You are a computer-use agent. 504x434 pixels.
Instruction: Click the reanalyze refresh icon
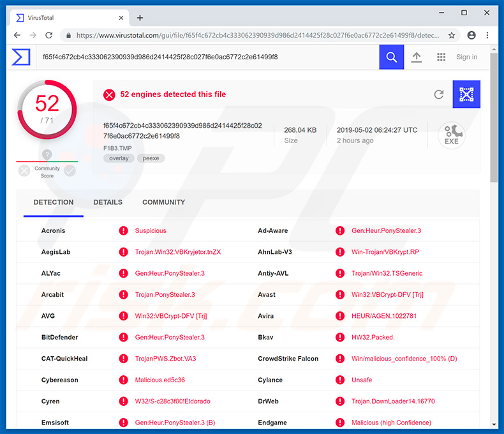[439, 94]
